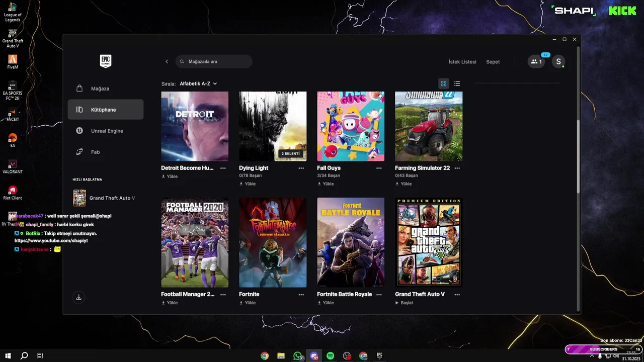Select Kütüphane in the sidebar
The width and height of the screenshot is (644, 362).
(106, 110)
